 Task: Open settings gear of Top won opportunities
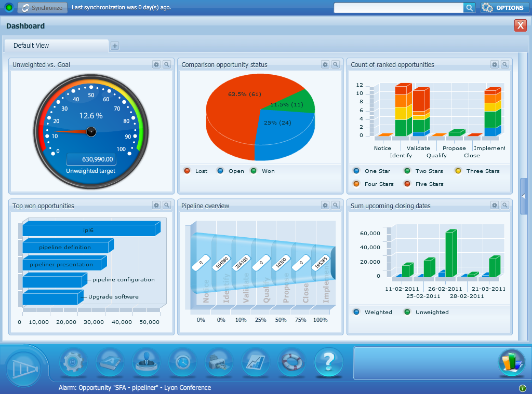(156, 205)
